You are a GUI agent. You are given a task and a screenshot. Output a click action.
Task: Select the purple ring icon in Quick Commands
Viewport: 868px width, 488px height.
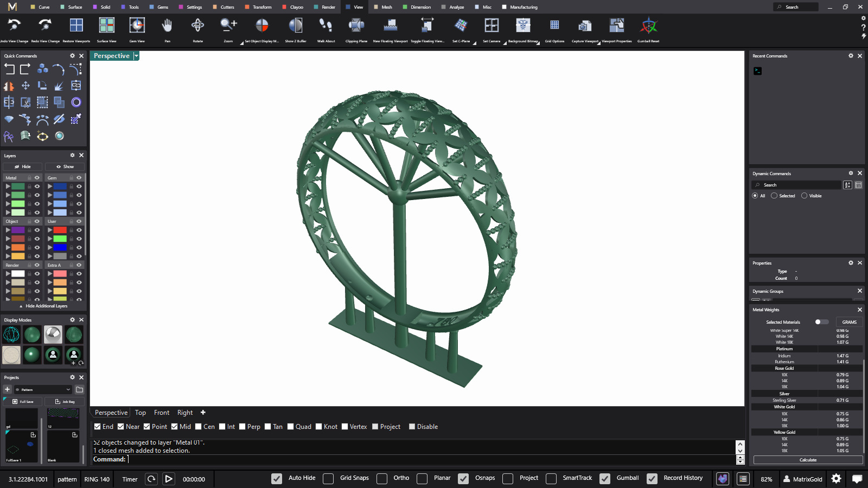76,102
